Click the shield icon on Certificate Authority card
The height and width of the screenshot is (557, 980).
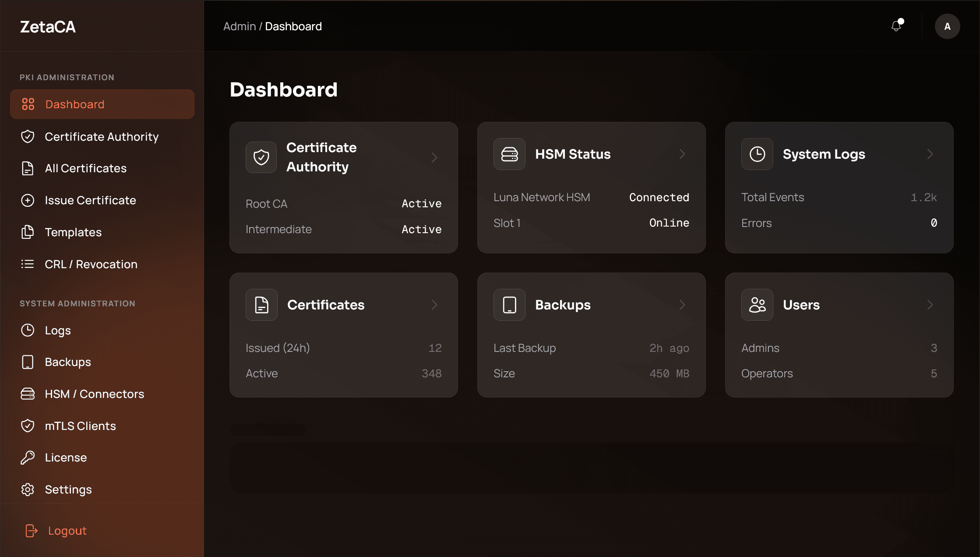(261, 157)
